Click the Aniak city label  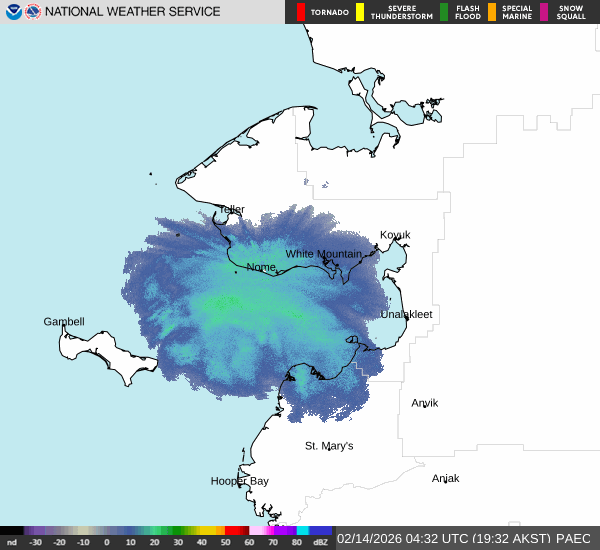[x=445, y=478]
